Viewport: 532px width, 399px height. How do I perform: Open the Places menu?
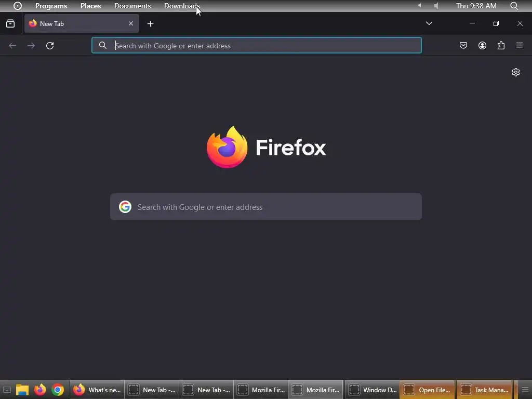point(90,6)
